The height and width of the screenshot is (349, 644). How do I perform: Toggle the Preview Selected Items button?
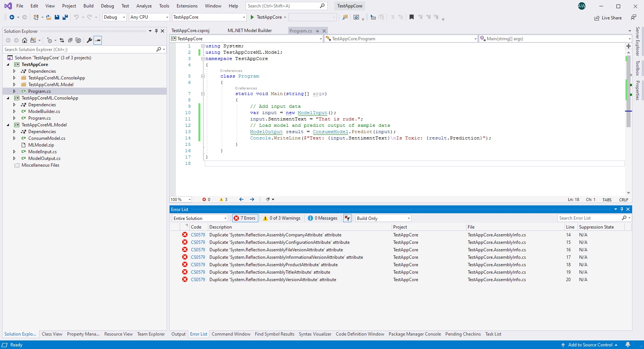point(98,40)
